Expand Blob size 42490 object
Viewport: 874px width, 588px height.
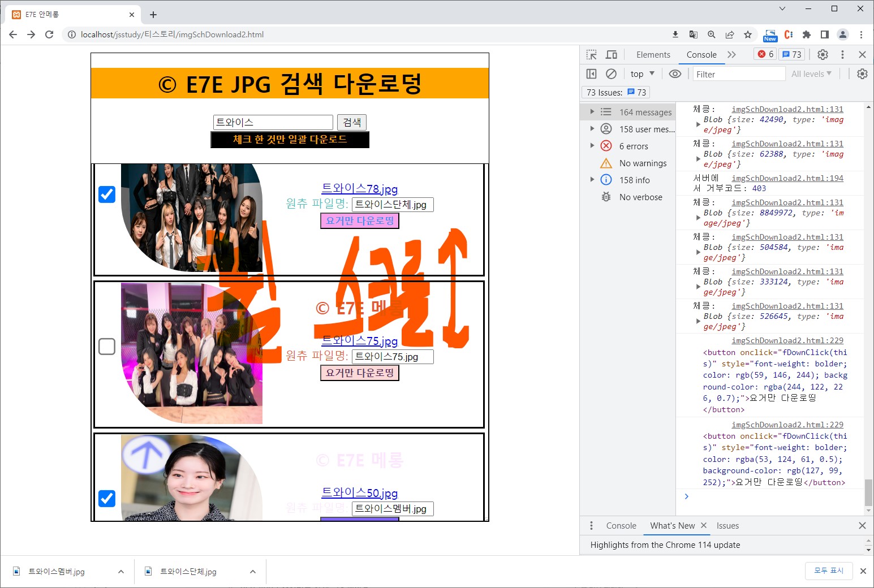[x=698, y=124]
